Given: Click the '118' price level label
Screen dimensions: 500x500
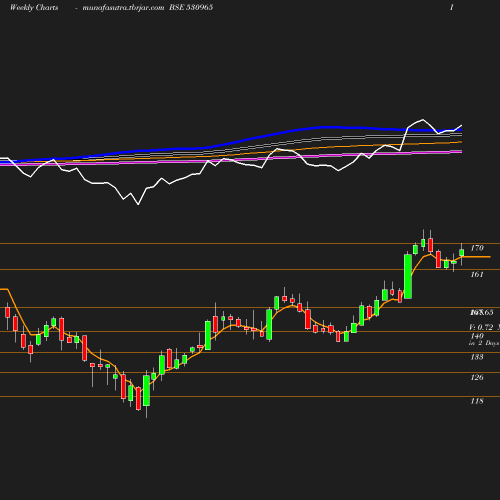Looking at the screenshot, I should coord(477,401).
